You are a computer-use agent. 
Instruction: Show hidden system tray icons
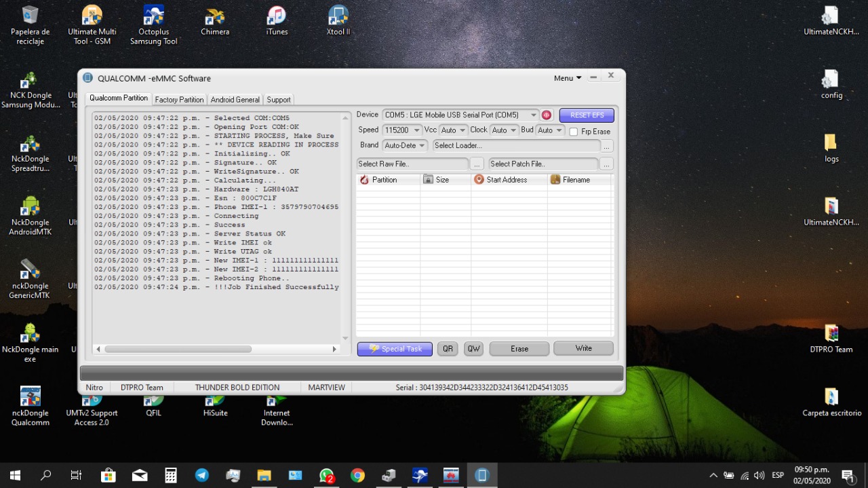pos(713,475)
